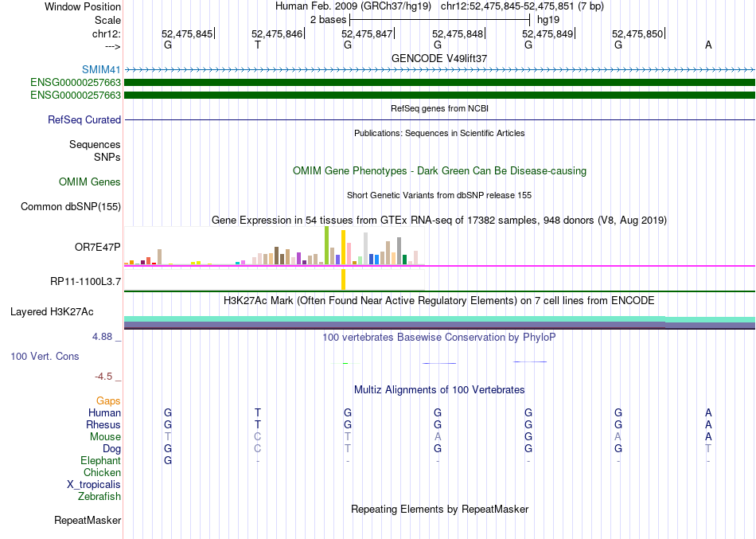Click the first ENSG00000257663 track label
Viewport: 756px width, 539px height.
click(76, 83)
